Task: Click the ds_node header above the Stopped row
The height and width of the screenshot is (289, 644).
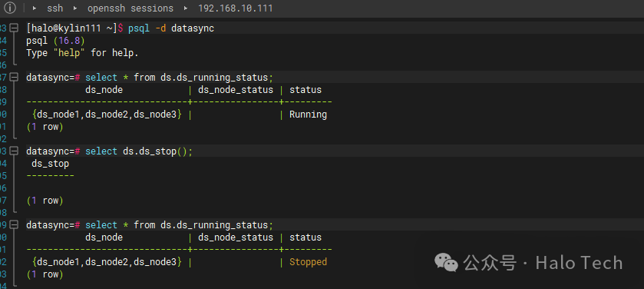Action: 104,238
